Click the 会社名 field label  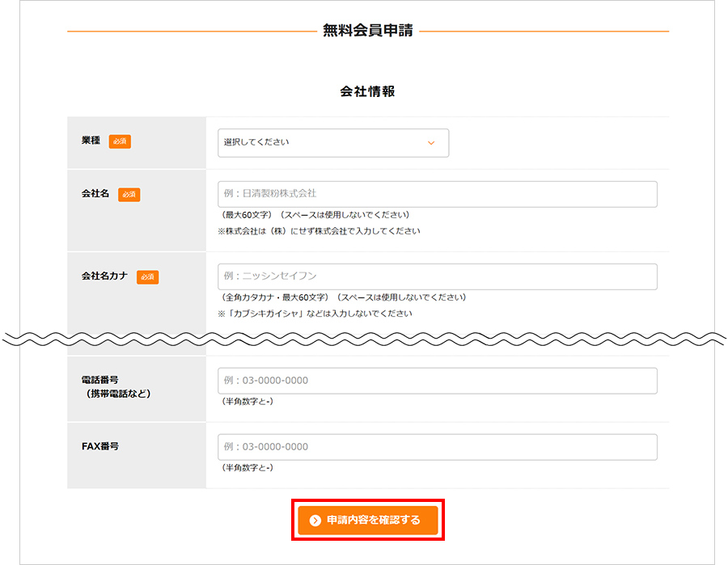[x=95, y=193]
